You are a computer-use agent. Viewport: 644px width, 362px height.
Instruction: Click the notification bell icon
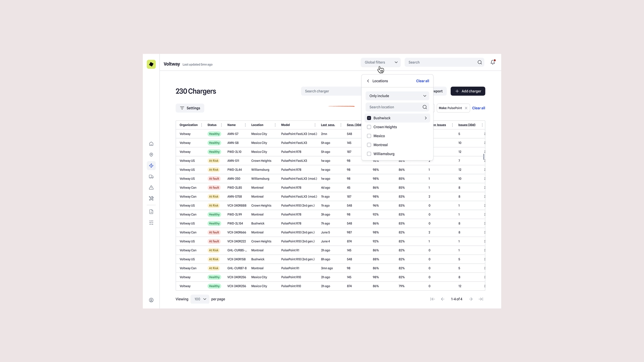[493, 62]
